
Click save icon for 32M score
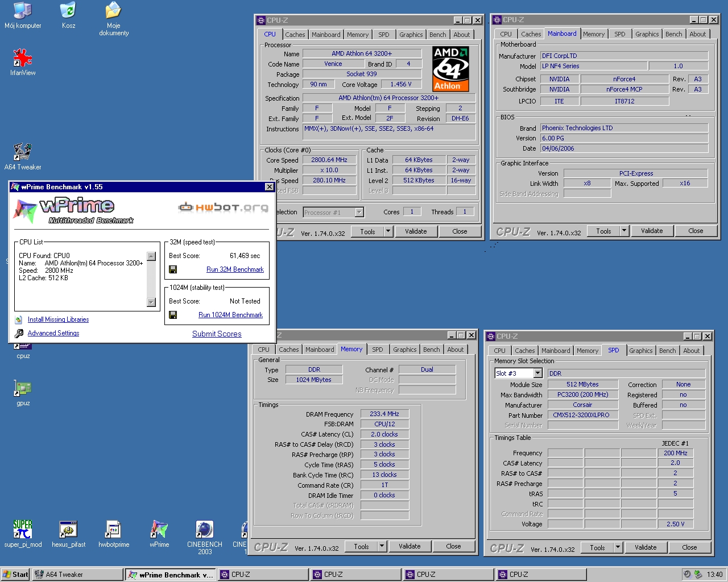click(173, 269)
